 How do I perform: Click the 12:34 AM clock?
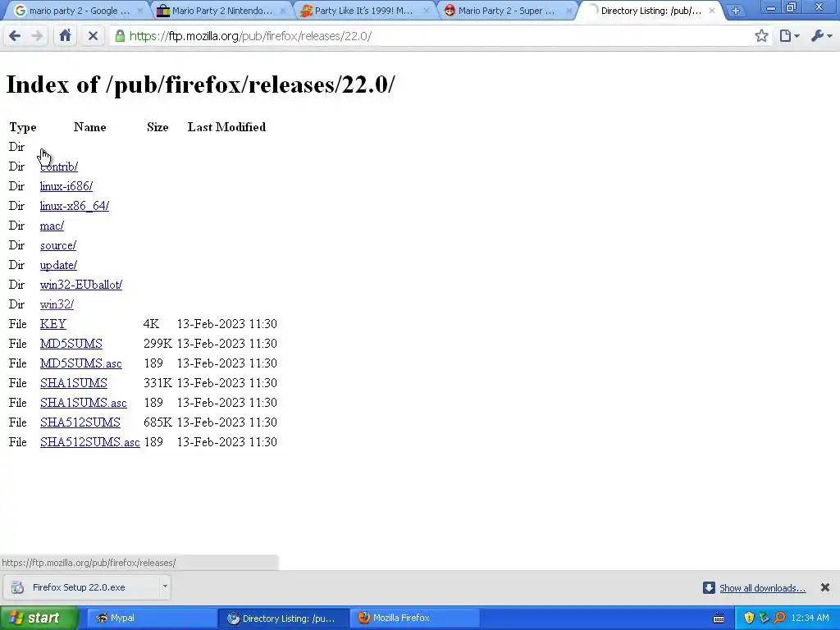tap(810, 619)
